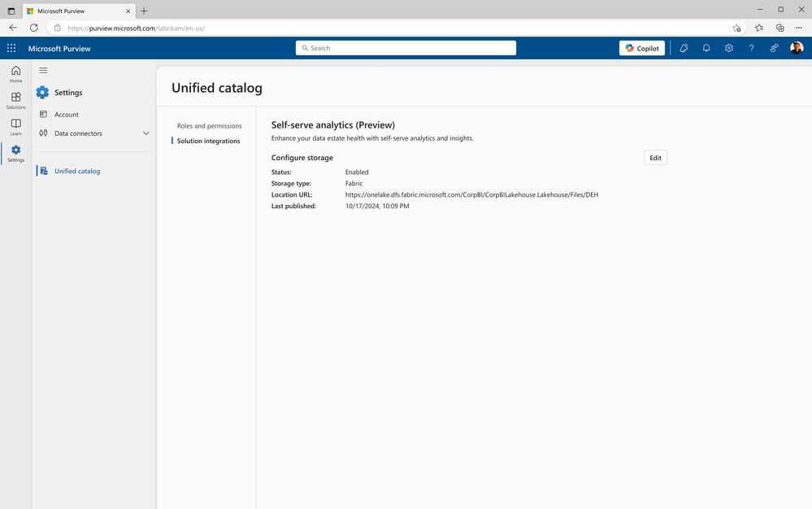Click the 'Configure storage' subheading
The width and height of the screenshot is (812, 509).
[x=302, y=158]
